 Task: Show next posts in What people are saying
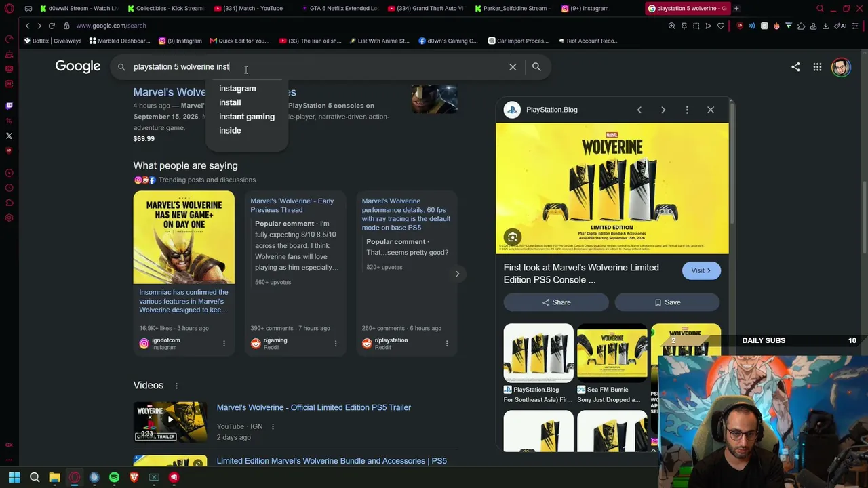tap(457, 274)
